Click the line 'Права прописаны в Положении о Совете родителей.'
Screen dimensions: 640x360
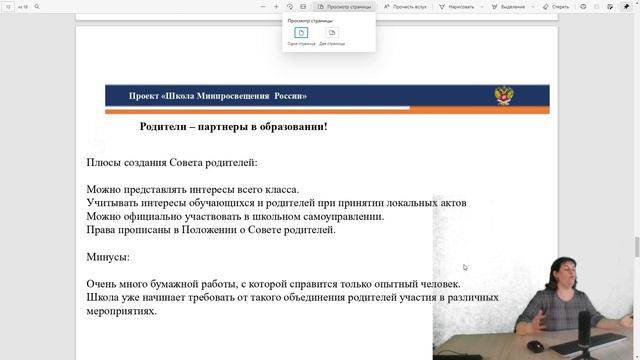coord(211,230)
